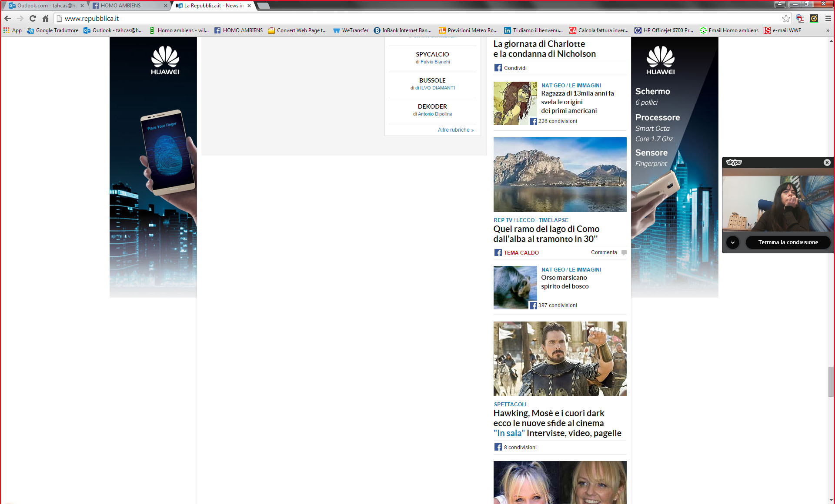Click the bear photo thumbnail

coord(515,288)
